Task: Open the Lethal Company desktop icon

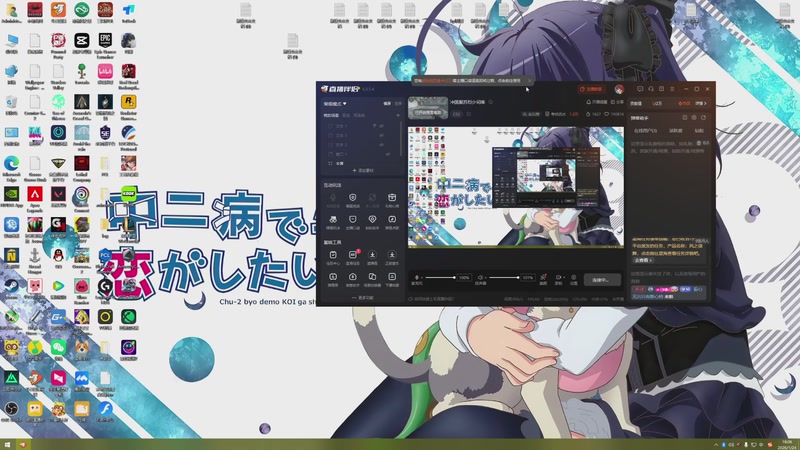Action: [x=82, y=167]
